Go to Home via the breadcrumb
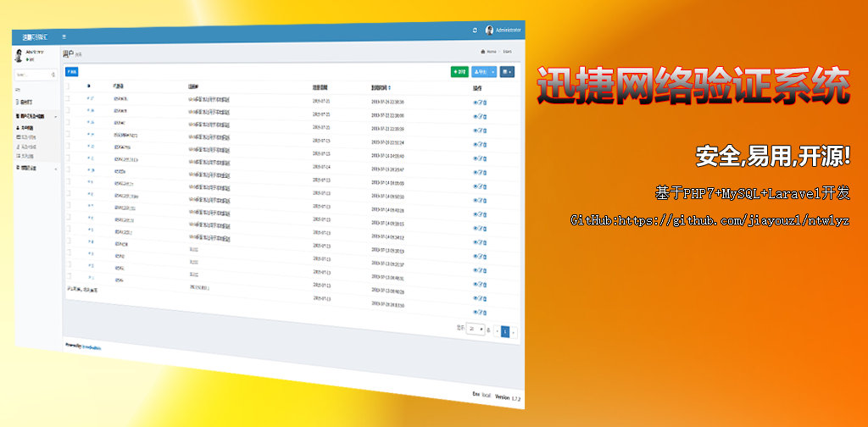This screenshot has width=868, height=427. 489,51
